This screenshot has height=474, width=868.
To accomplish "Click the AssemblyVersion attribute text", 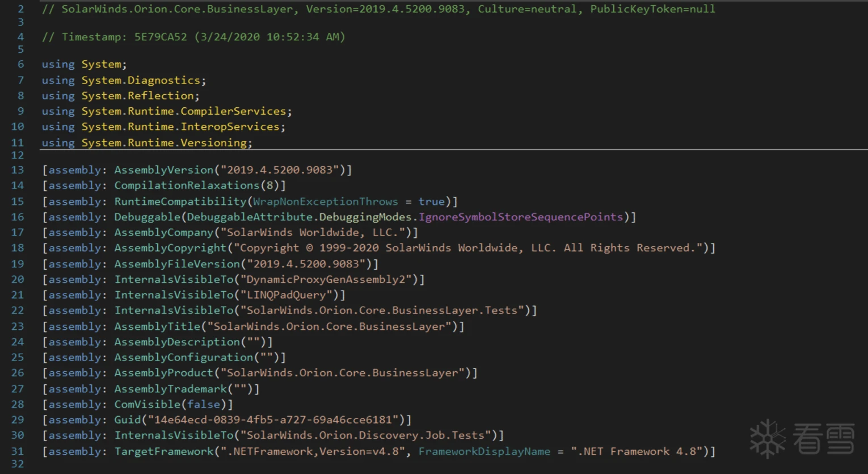I will tap(164, 170).
